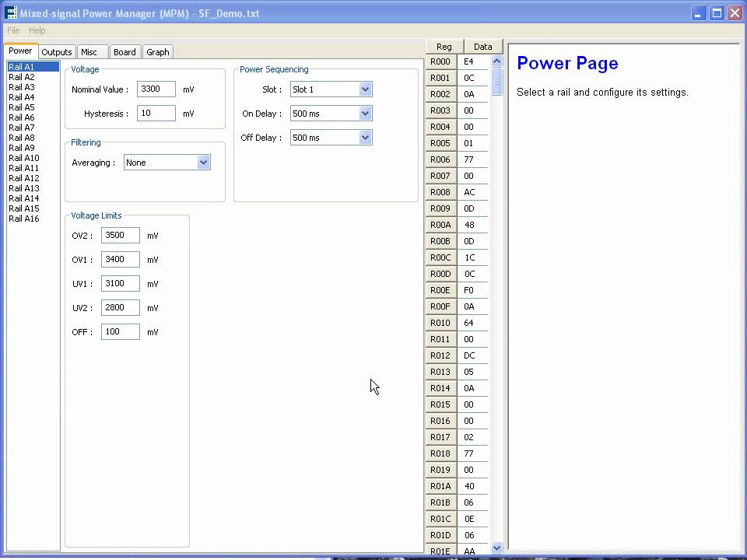This screenshot has height=560, width=747.
Task: Click the R00A register button
Action: pyautogui.click(x=440, y=225)
